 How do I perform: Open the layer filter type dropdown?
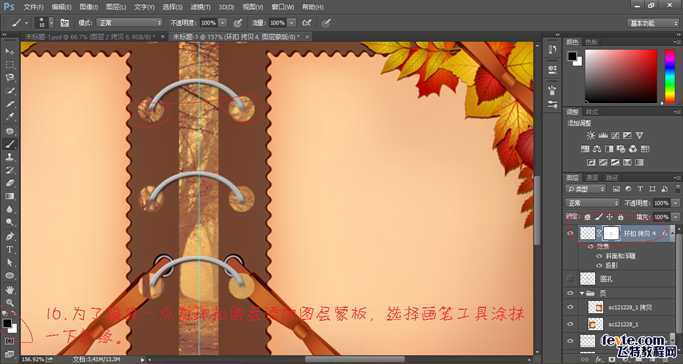click(x=586, y=189)
